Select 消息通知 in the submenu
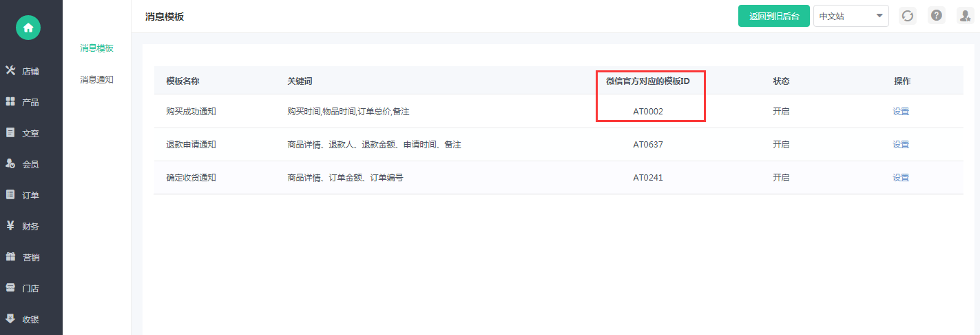This screenshot has width=980, height=335. [x=96, y=80]
